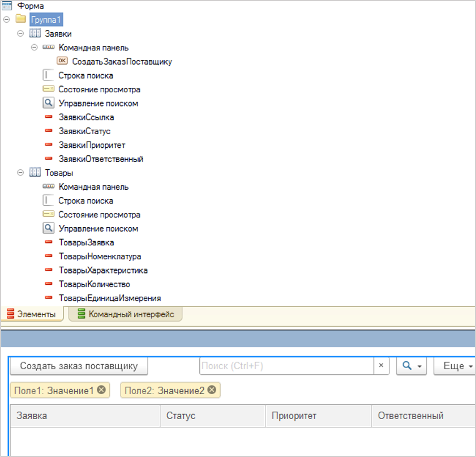Click the Форма root icon

[x=7, y=6]
